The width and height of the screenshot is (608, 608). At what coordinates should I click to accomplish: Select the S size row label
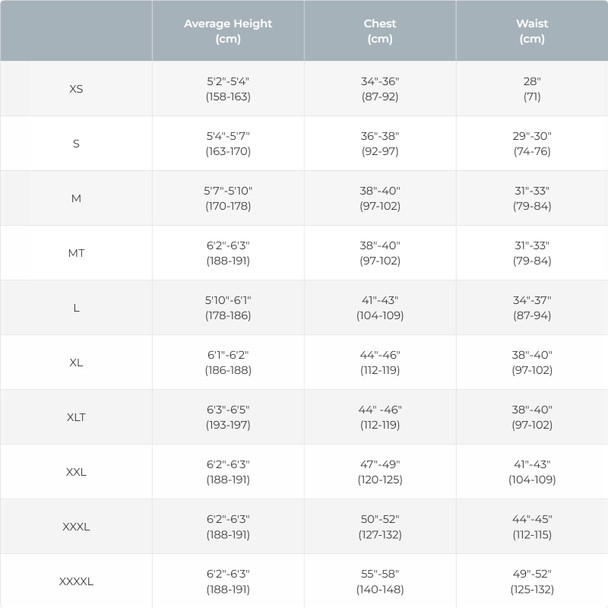point(76,144)
